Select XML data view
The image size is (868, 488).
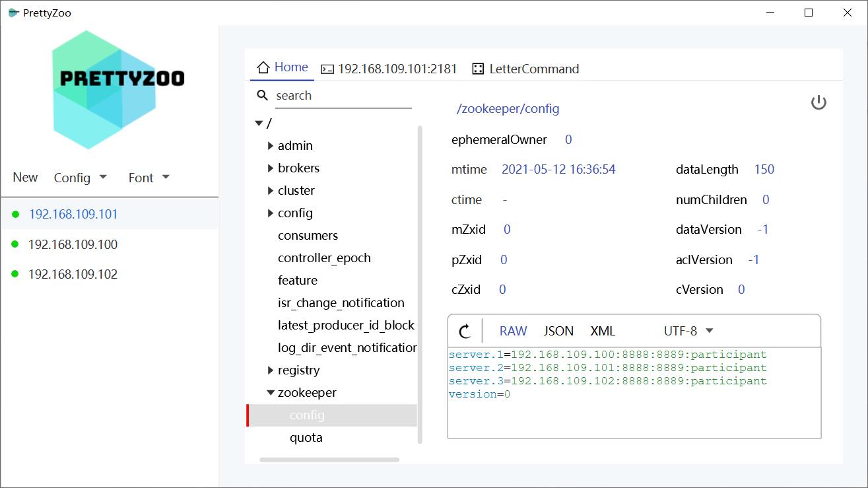(x=603, y=331)
